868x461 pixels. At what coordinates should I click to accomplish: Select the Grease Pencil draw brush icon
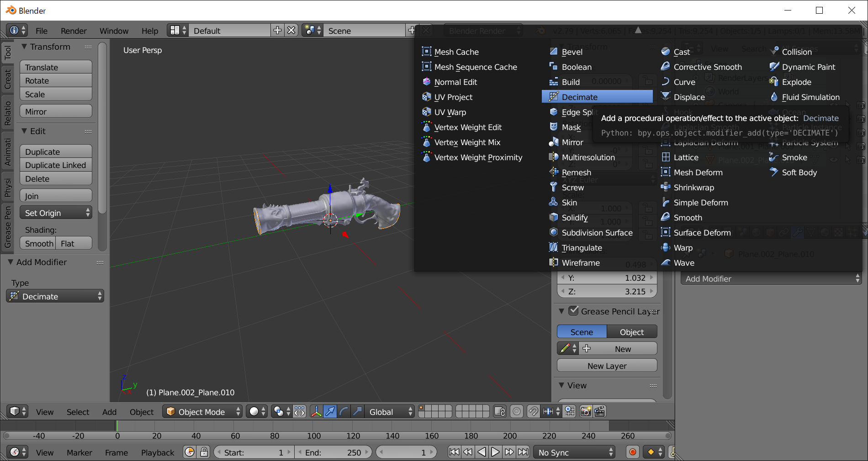click(565, 348)
